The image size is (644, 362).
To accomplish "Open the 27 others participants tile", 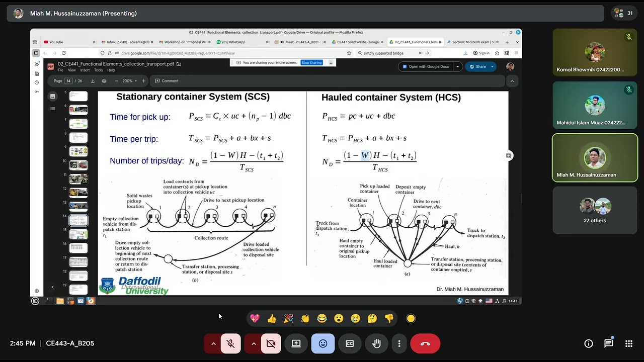I will (x=595, y=210).
